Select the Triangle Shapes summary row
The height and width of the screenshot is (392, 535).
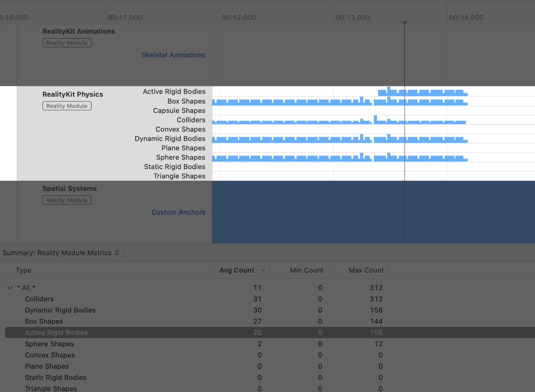[x=51, y=388]
